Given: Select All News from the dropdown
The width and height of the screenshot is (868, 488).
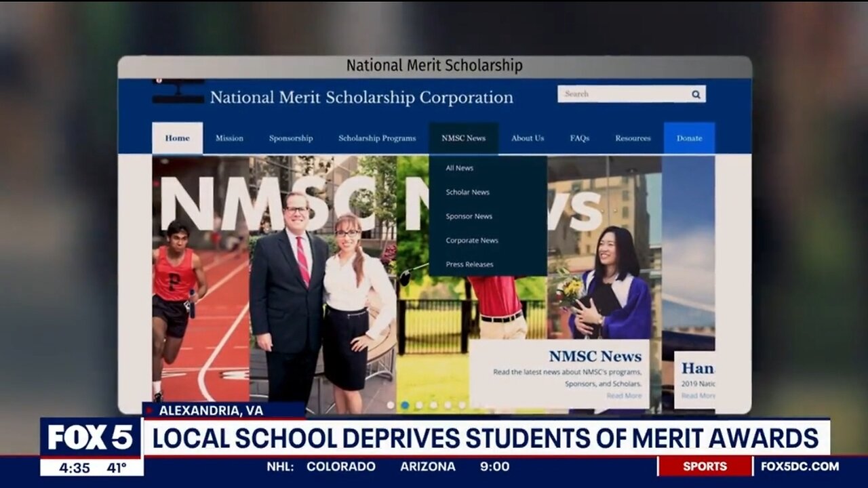Looking at the screenshot, I should coord(460,168).
